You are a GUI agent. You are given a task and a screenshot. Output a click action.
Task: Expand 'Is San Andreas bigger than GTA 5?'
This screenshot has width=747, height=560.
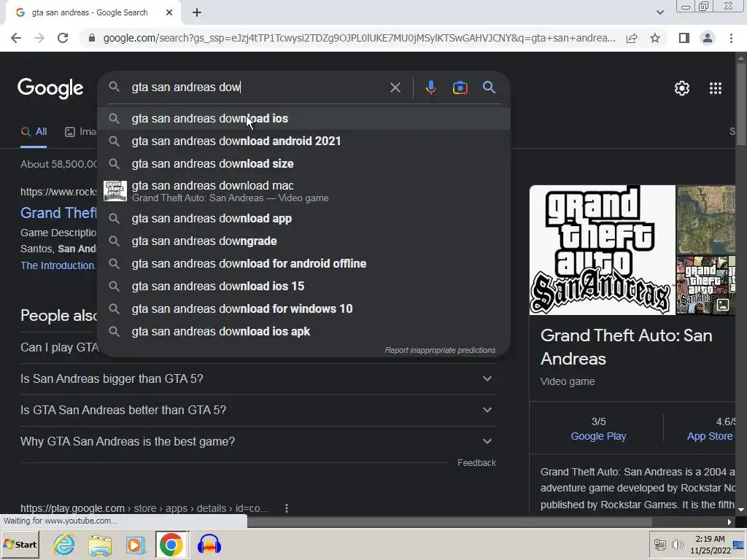(x=258, y=379)
